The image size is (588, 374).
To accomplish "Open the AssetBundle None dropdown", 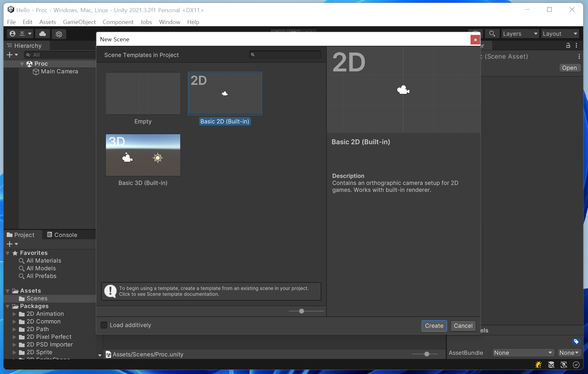I will click(x=523, y=353).
